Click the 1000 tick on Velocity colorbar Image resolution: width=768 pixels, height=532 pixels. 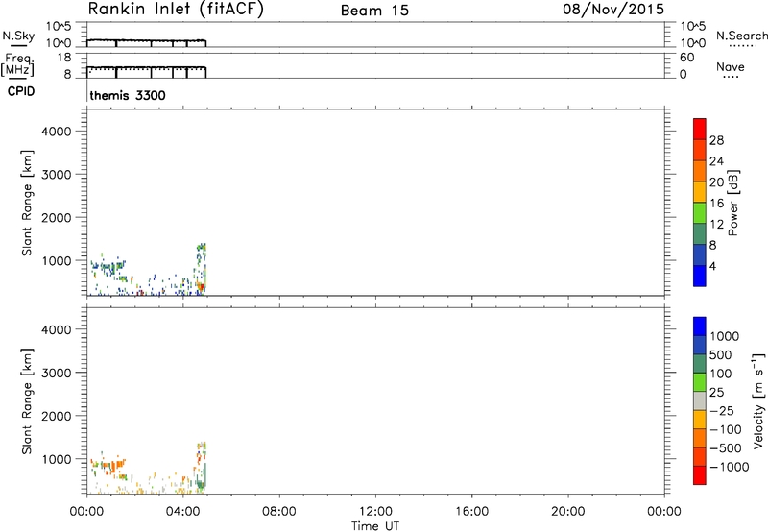(725, 336)
